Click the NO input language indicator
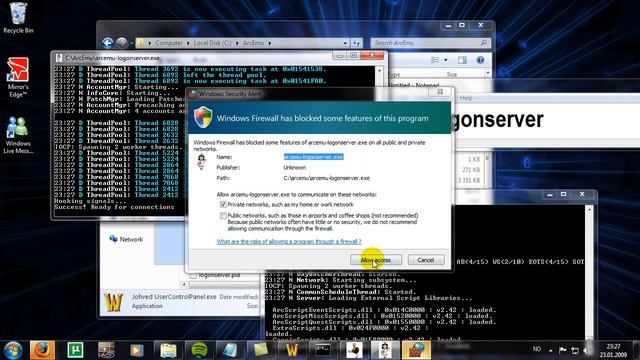Image resolution: width=640 pixels, height=360 pixels. 537,349
